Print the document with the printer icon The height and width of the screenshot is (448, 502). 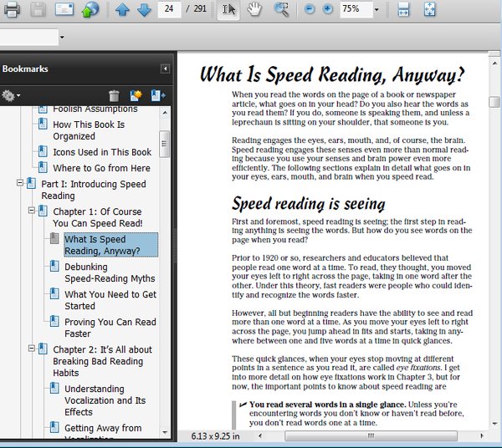12,9
